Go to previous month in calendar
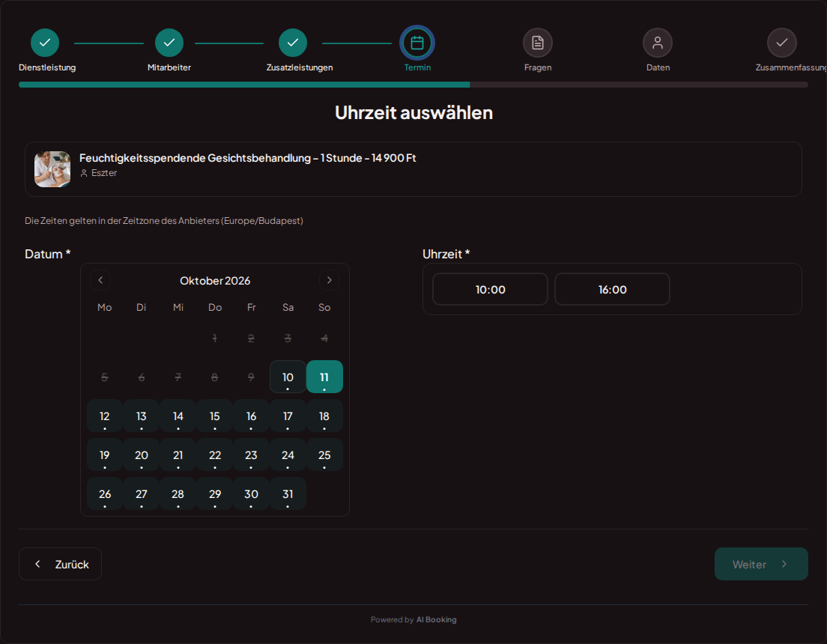The height and width of the screenshot is (644, 827). pyautogui.click(x=100, y=280)
